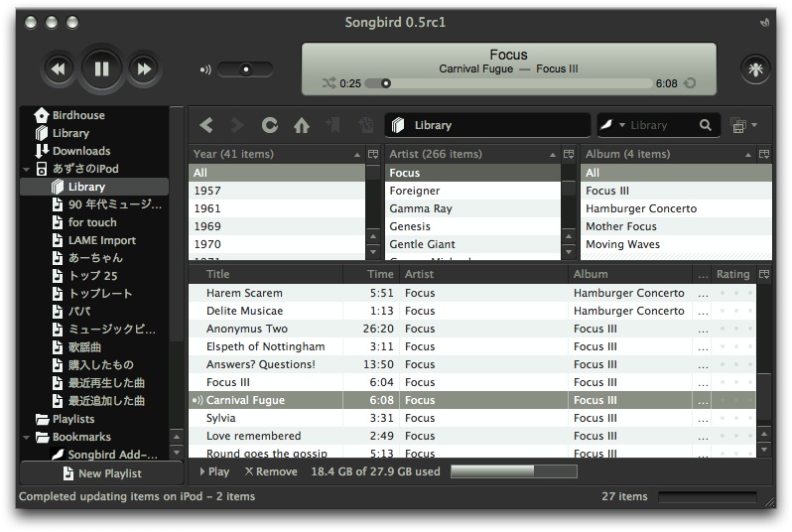Open the search engine dropdown
The image size is (792, 532).
[x=612, y=125]
